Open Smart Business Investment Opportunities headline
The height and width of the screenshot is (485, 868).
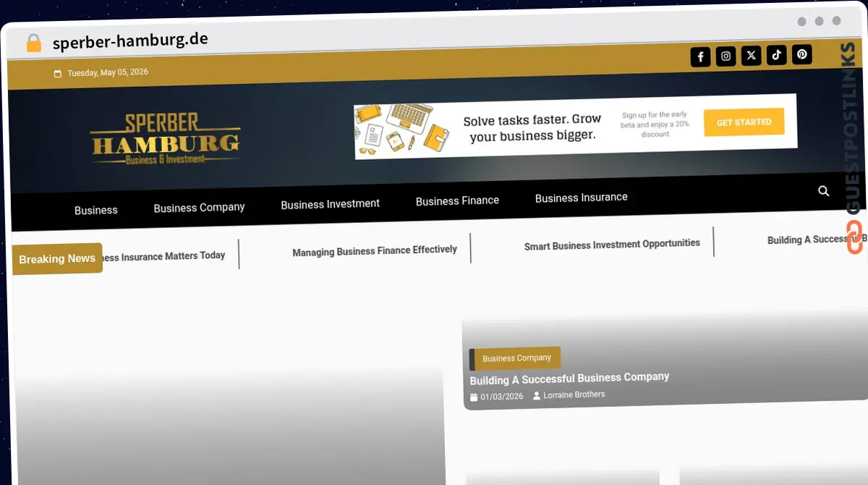(612, 245)
